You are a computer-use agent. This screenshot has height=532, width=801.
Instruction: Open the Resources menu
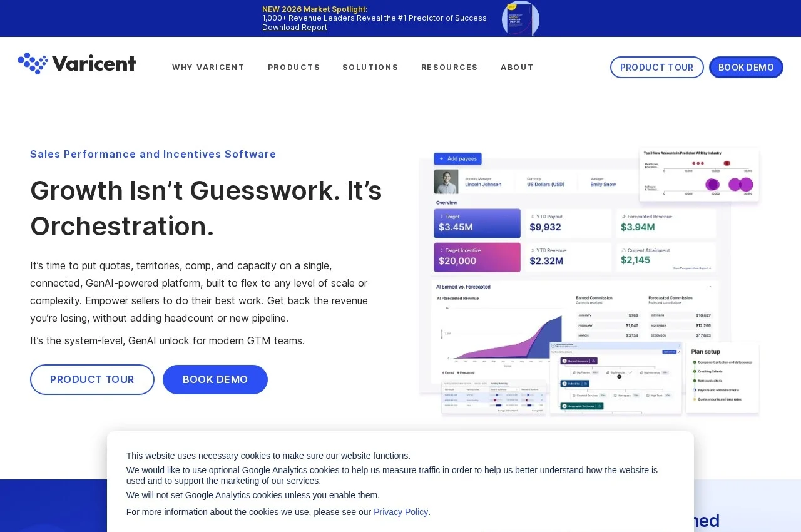[x=449, y=68]
